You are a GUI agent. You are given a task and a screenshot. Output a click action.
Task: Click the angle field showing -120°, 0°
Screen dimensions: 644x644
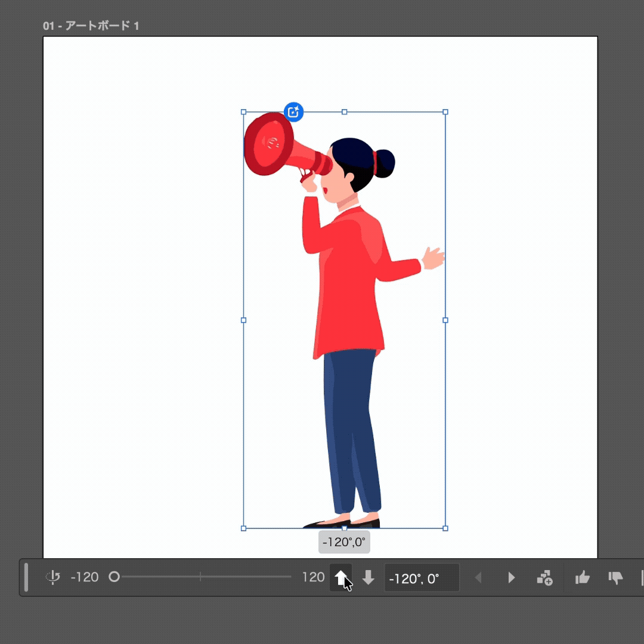coord(422,578)
